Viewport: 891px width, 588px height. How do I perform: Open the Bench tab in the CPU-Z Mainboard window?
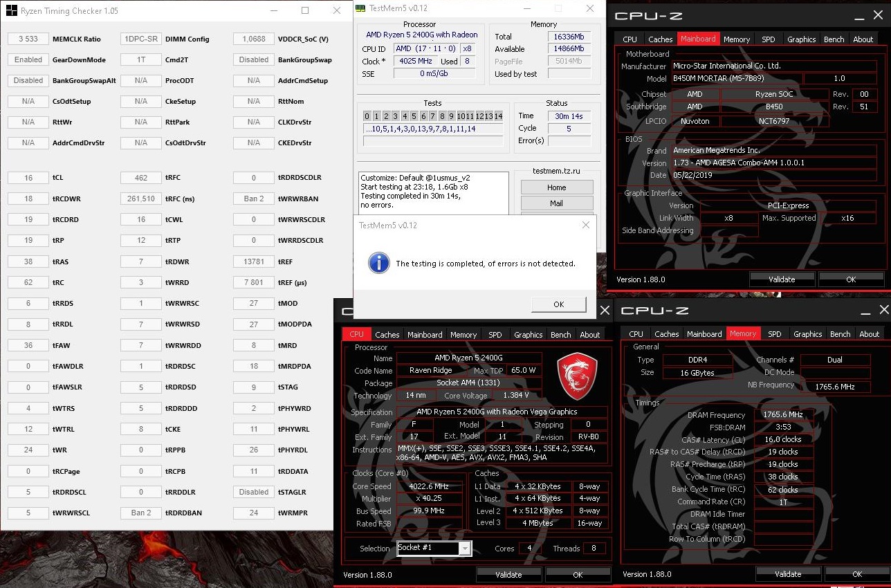[x=834, y=39]
